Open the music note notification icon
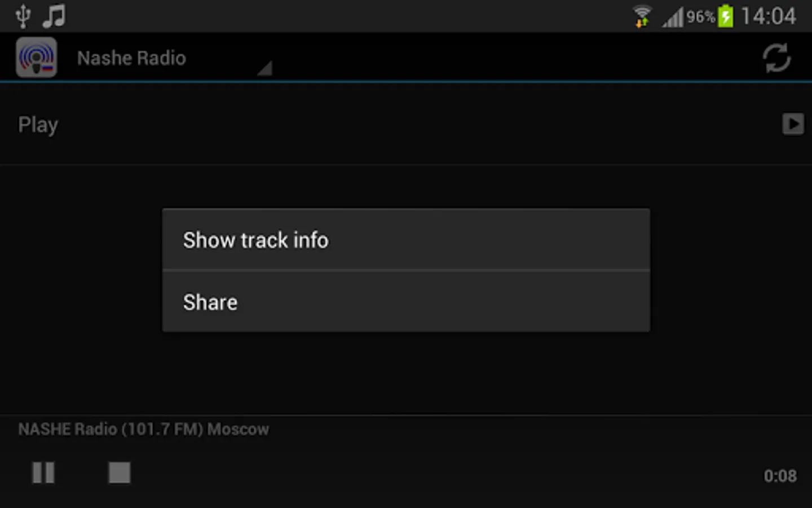Image resolution: width=812 pixels, height=508 pixels. click(x=54, y=16)
